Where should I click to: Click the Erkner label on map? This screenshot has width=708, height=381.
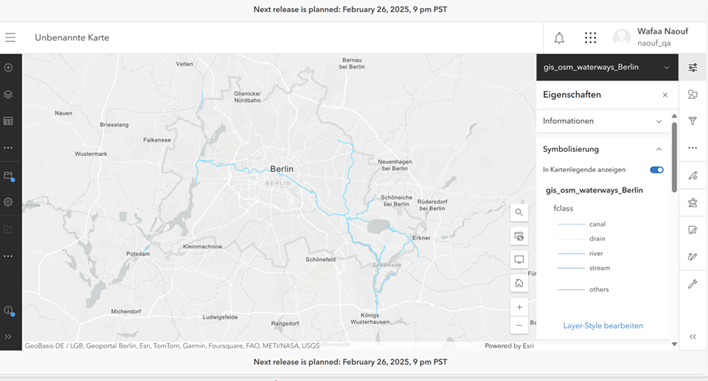point(421,237)
